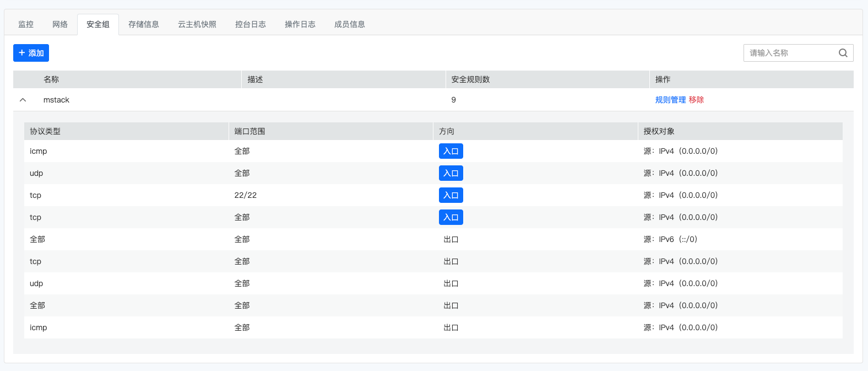Click the 名称 column header
The height and width of the screenshot is (371, 868).
coord(51,79)
